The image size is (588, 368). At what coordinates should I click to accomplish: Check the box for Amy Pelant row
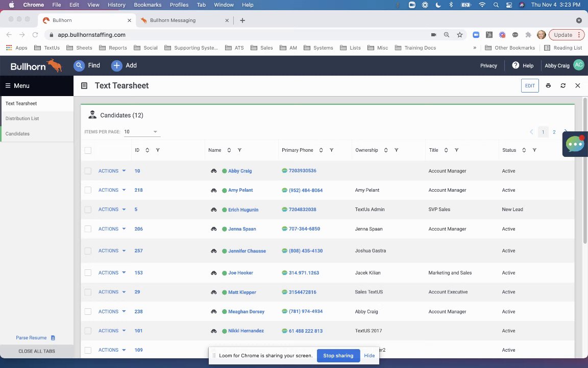click(x=88, y=190)
